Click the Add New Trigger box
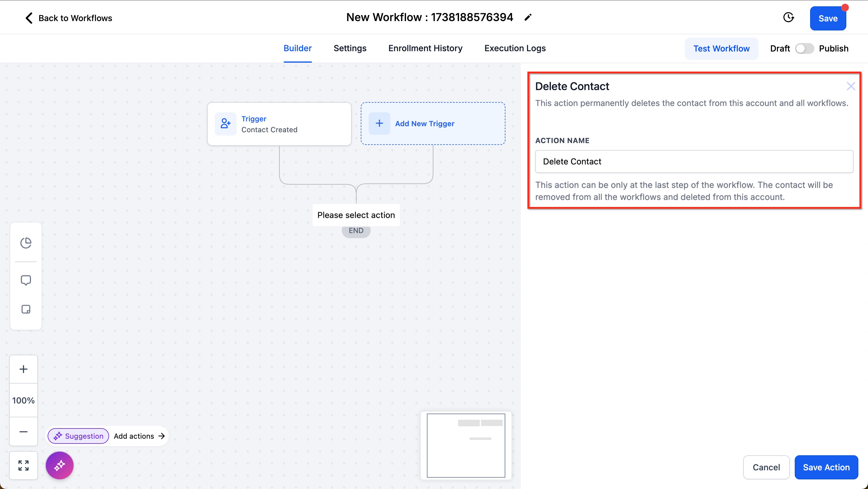868x489 pixels. [433, 124]
